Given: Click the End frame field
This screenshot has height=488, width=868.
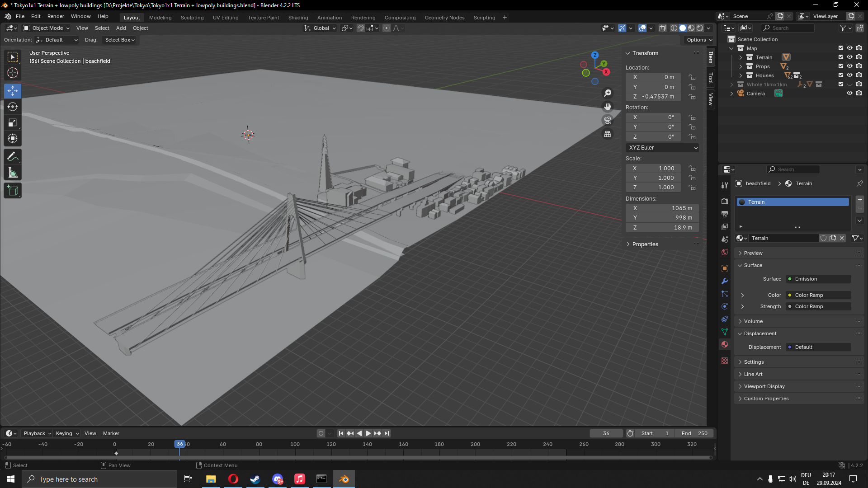Looking at the screenshot, I should pyautogui.click(x=694, y=433).
